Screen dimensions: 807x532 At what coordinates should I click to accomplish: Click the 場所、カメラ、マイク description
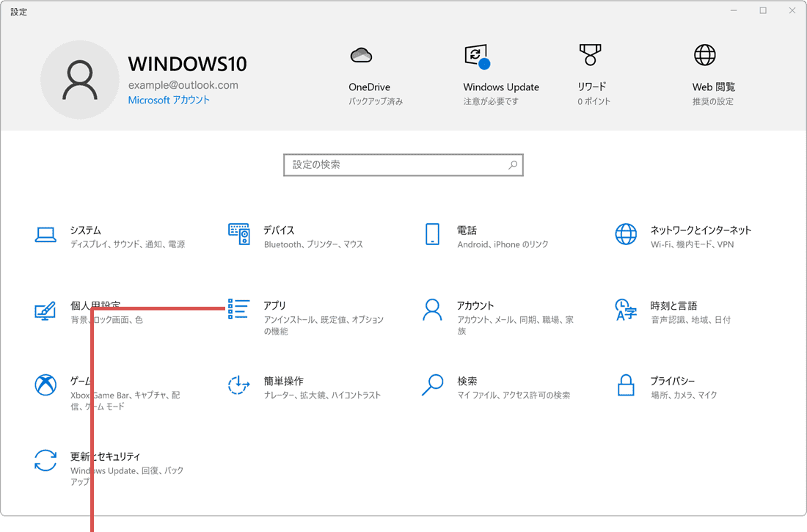point(684,395)
